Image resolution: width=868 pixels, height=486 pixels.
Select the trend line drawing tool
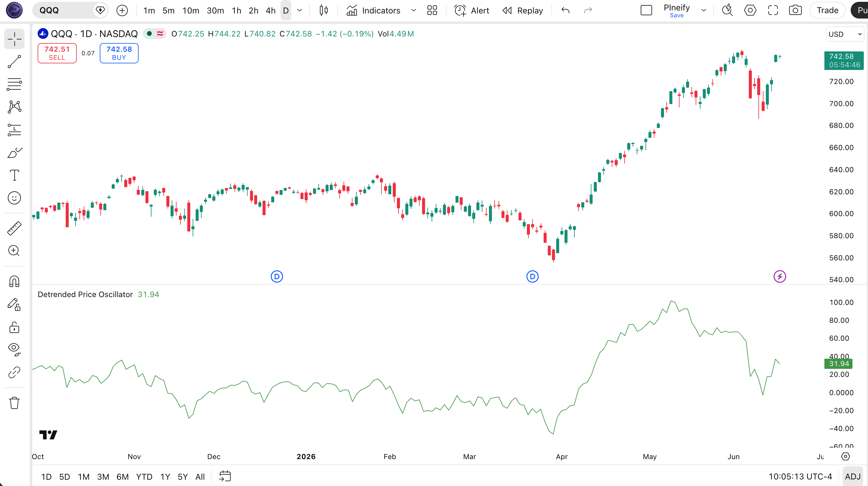pyautogui.click(x=15, y=62)
